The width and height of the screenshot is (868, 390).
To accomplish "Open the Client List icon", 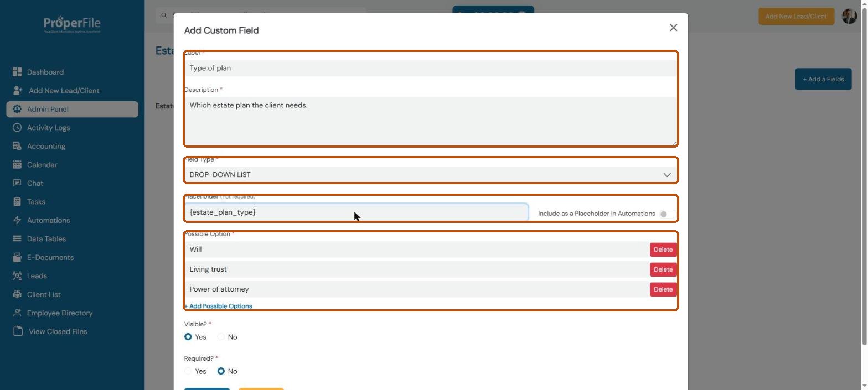I will [17, 294].
